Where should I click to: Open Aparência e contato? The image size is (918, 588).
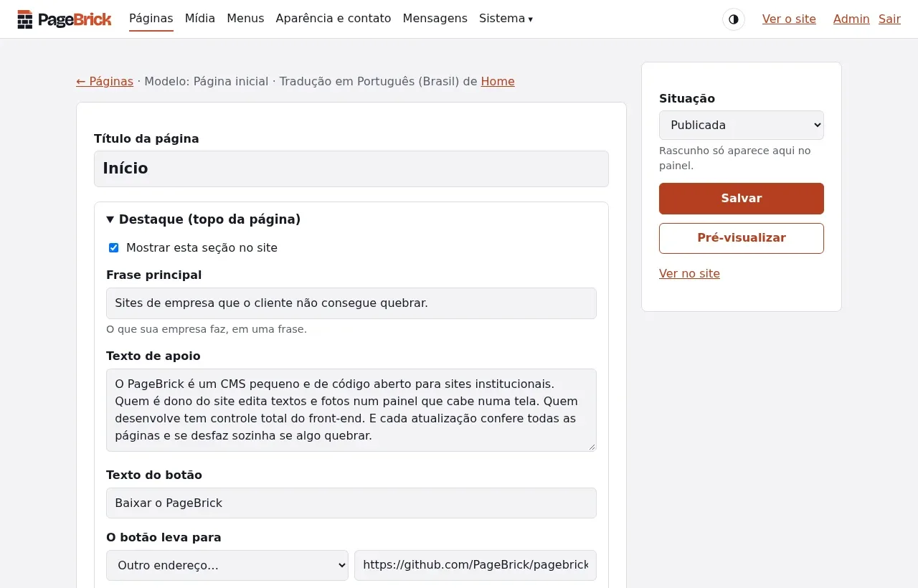point(333,19)
